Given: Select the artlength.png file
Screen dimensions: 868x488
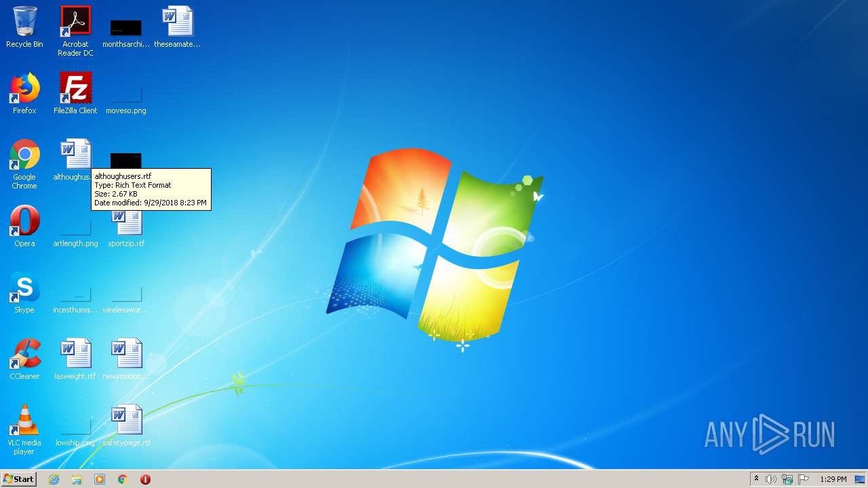Looking at the screenshot, I should (75, 234).
